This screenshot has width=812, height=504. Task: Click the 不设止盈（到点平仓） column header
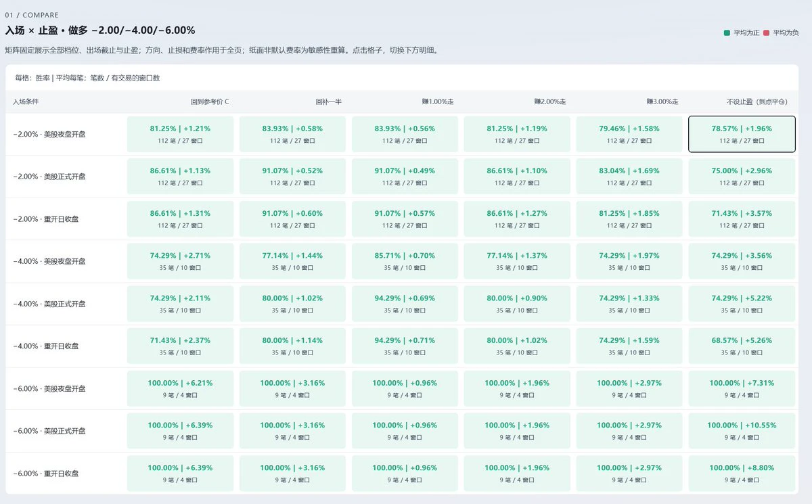point(757,101)
